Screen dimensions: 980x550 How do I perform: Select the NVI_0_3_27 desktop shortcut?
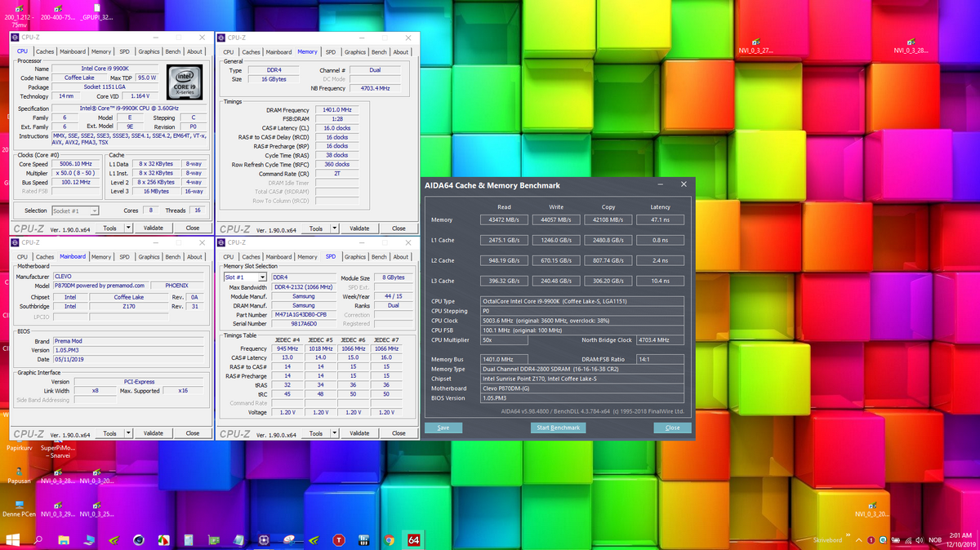point(755,42)
